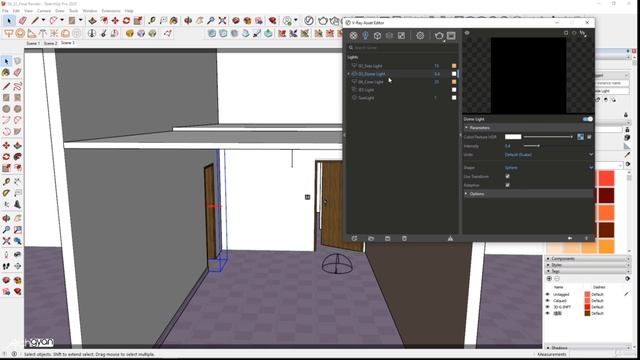
Task: Select Rotate tool in top toolbar
Action: coord(127,20)
